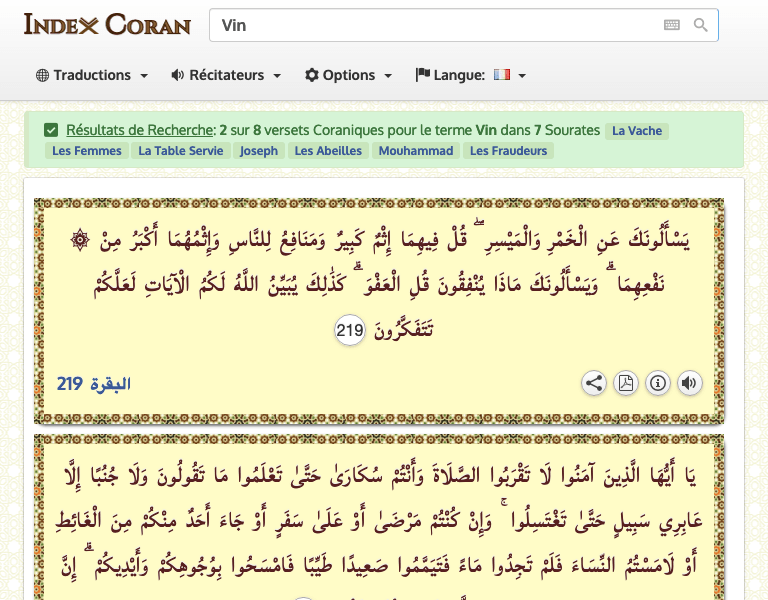Open the Langue selector with French flag
Viewport: 768px width, 600px height.
click(x=471, y=75)
